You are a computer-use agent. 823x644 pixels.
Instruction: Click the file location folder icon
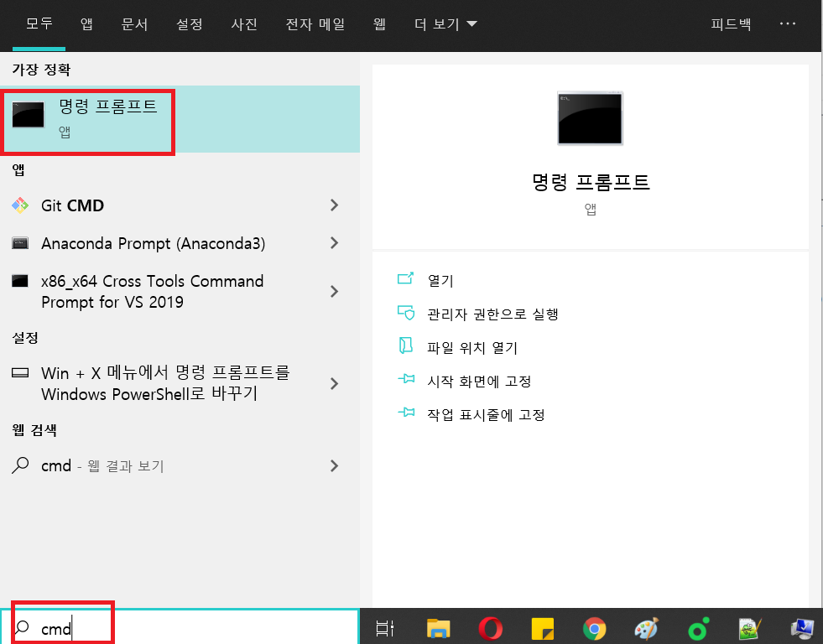point(406,345)
